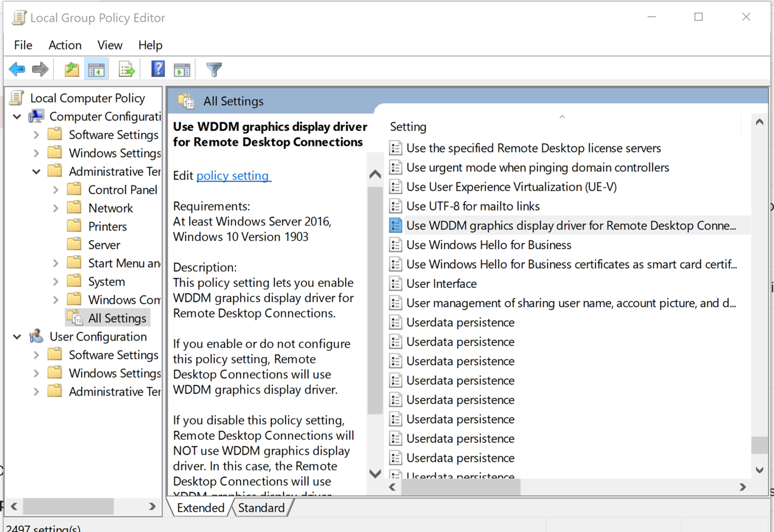The image size is (774, 532).
Task: Collapse the User Configuration node
Action: pos(17,336)
